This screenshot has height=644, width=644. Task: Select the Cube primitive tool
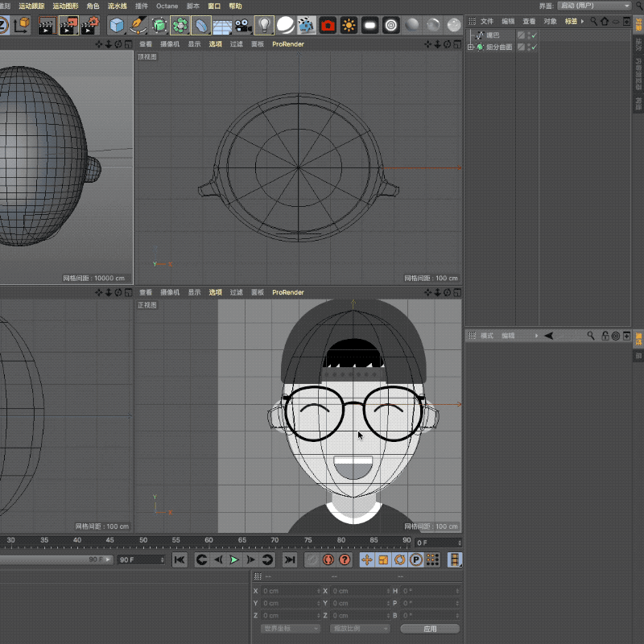coord(118,26)
